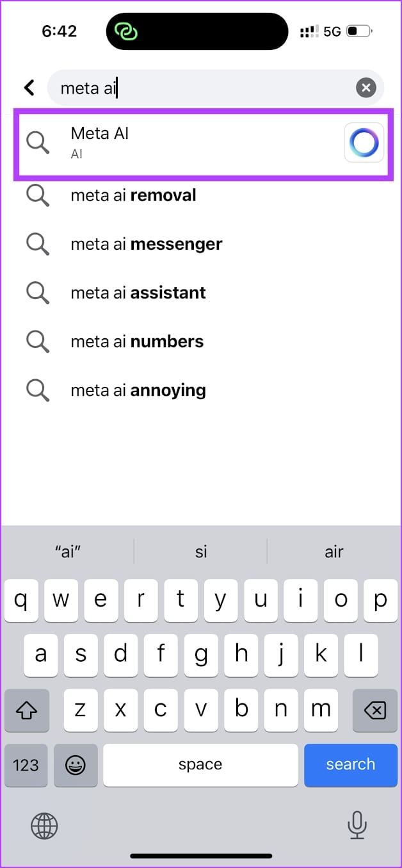Tap the search icon next to meta ai removal

tap(37, 195)
